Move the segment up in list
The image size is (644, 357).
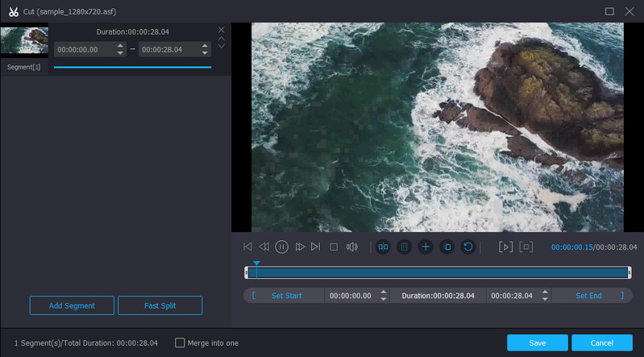222,39
